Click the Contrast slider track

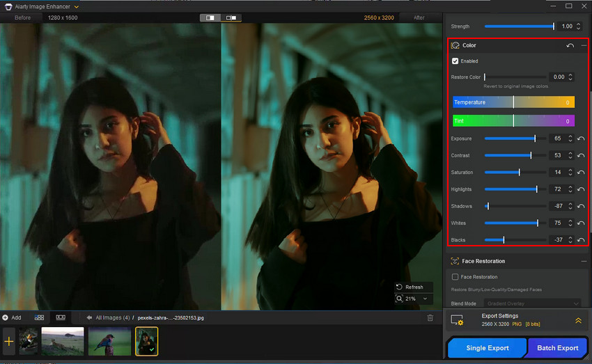point(515,155)
